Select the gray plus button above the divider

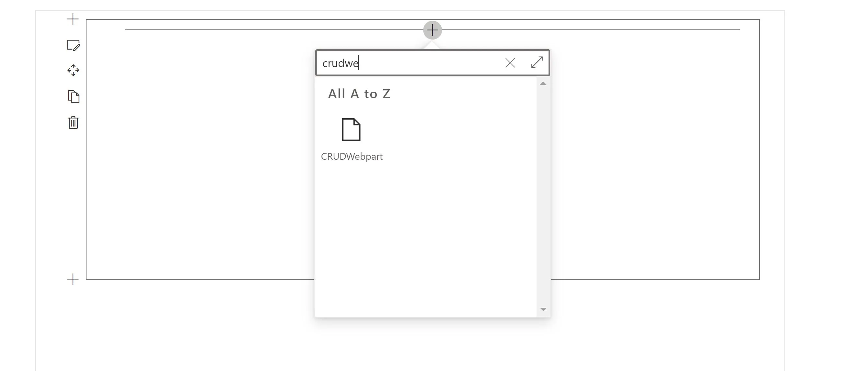(432, 30)
